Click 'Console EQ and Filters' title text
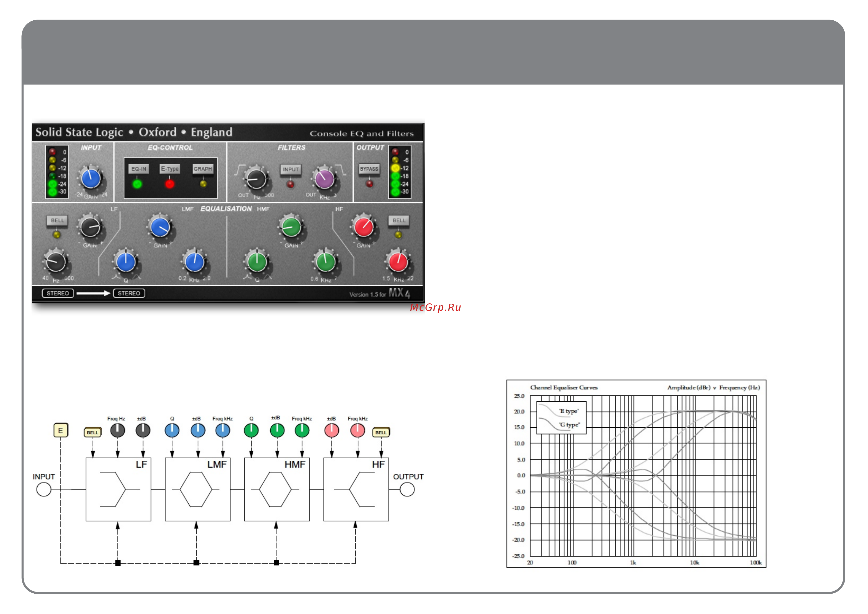Viewport: 868px width, 614px height. tap(361, 134)
